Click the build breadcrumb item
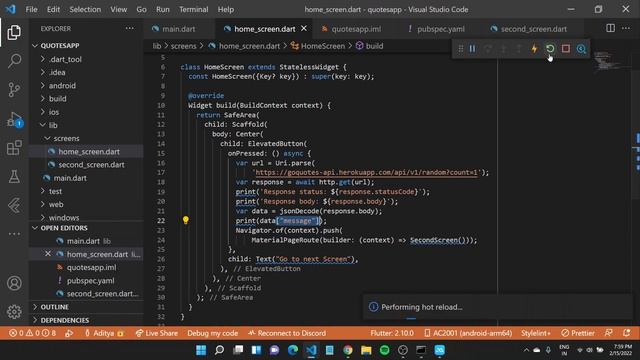This screenshot has width=640, height=360. pyautogui.click(x=370, y=46)
